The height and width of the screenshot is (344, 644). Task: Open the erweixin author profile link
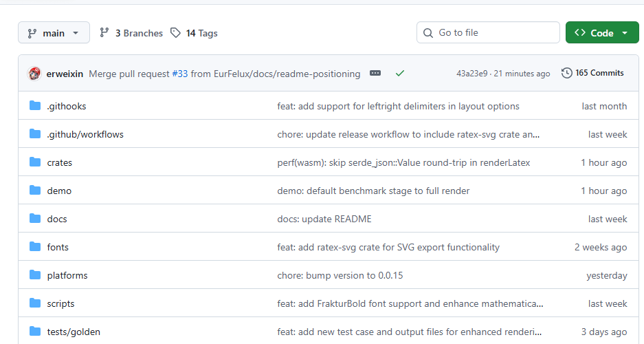click(x=65, y=74)
